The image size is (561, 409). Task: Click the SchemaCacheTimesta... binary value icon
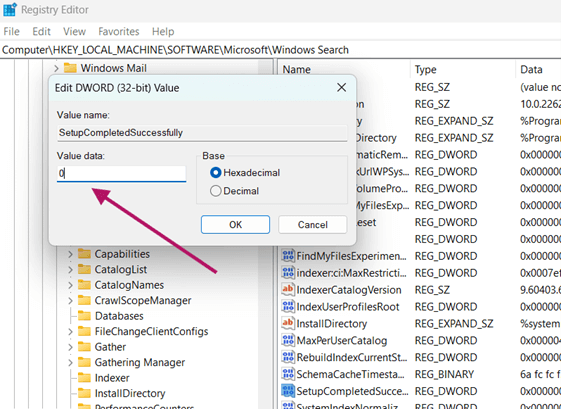coord(288,374)
